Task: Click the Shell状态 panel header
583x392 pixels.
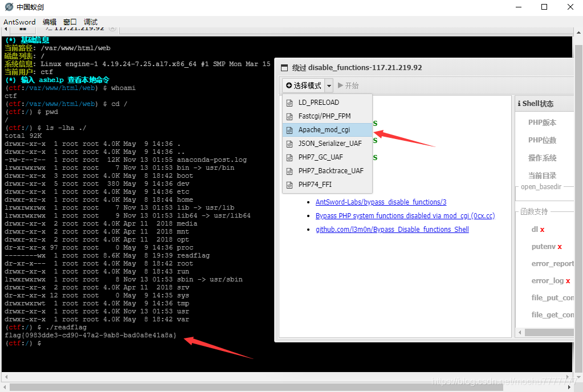Action: (x=545, y=104)
